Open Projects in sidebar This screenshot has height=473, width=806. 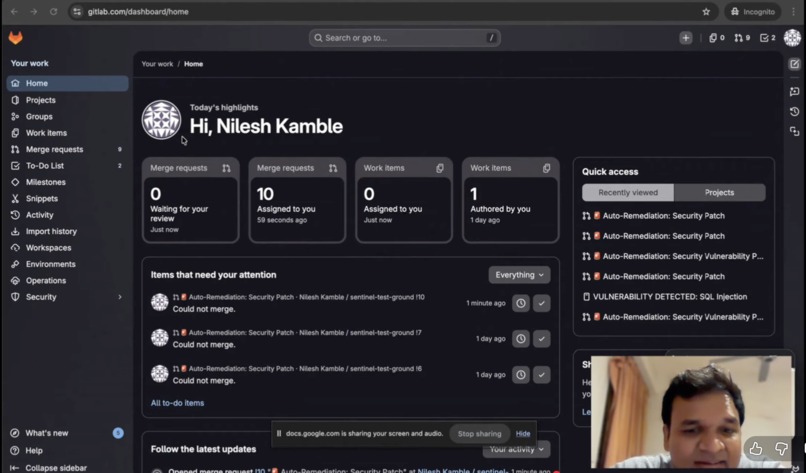(67, 100)
